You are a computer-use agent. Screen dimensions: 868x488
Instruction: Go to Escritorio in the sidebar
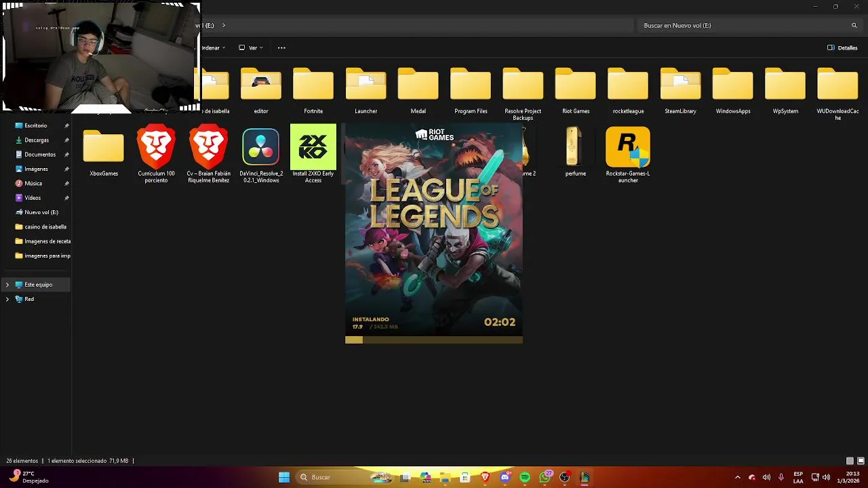click(x=36, y=125)
